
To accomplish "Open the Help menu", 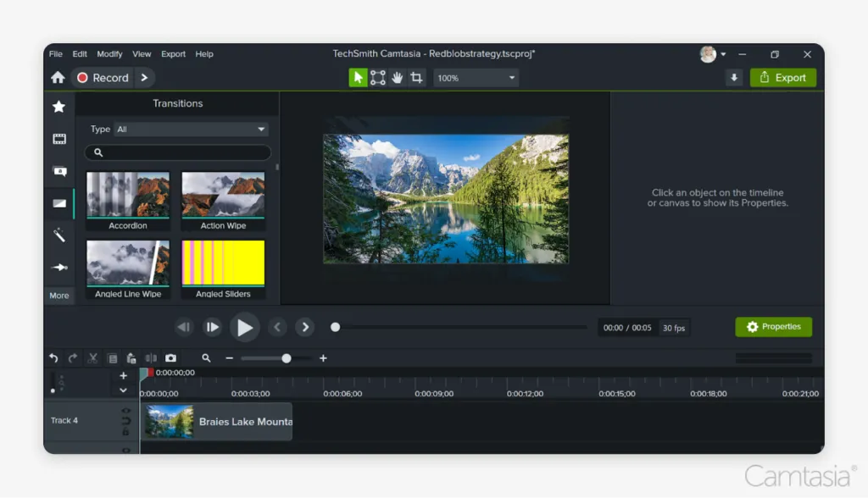I will point(203,53).
